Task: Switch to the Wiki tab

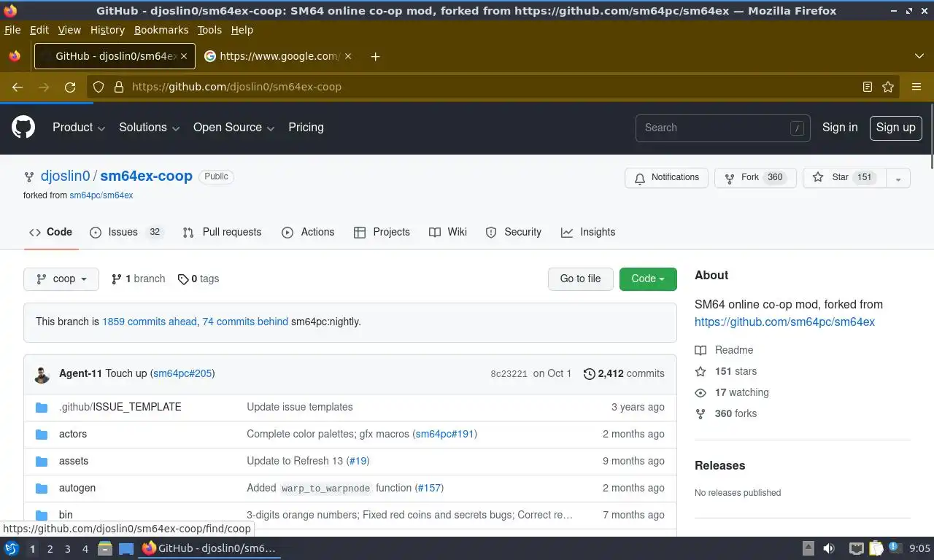Action: pos(448,232)
